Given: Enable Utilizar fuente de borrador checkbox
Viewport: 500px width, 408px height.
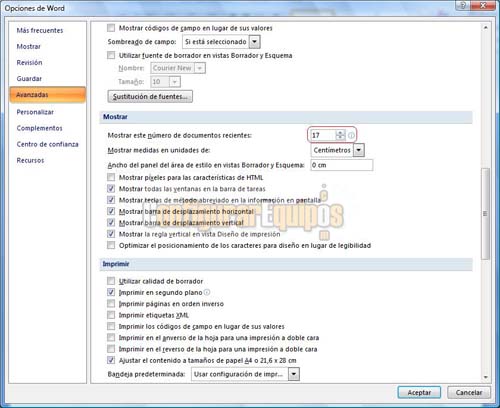Looking at the screenshot, I should 111,55.
